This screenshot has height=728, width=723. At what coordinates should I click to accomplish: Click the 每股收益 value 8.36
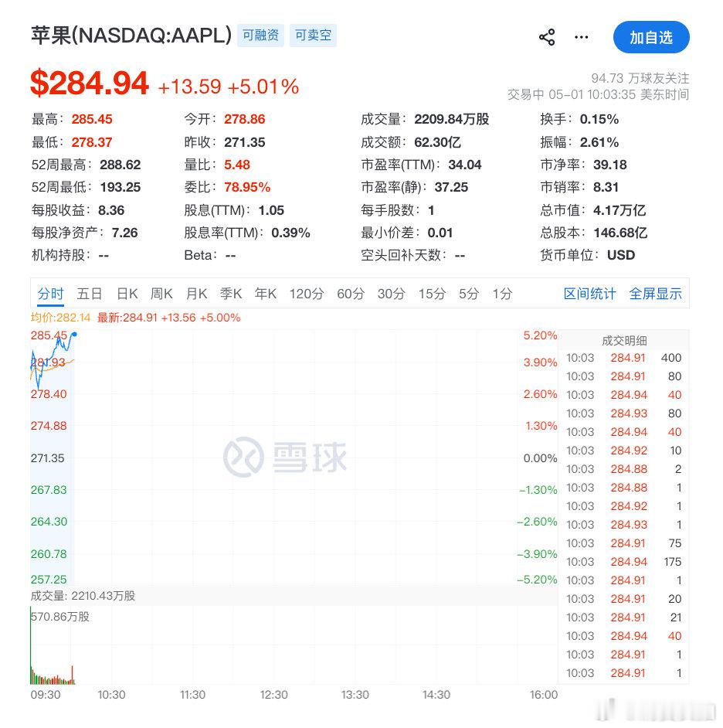111,210
